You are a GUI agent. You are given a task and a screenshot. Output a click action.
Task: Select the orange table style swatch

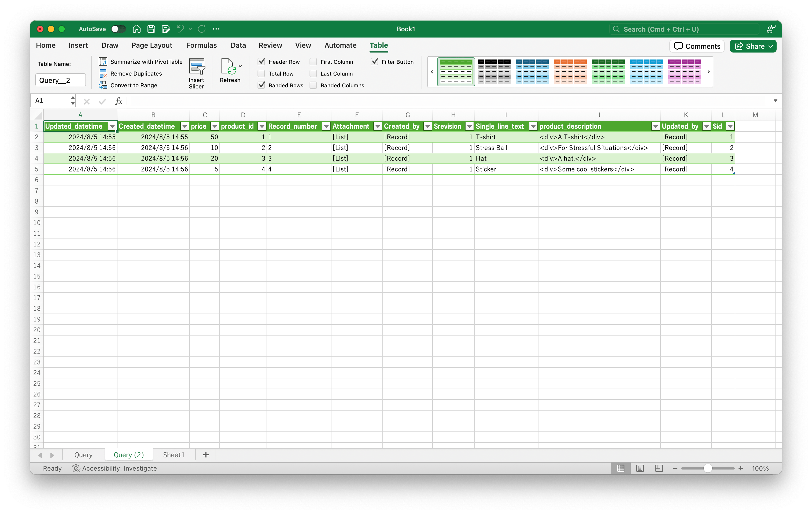coord(570,72)
